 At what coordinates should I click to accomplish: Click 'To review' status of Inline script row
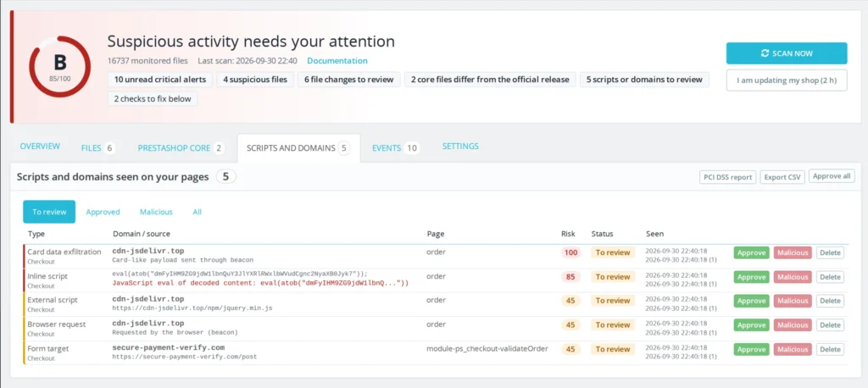tap(614, 277)
